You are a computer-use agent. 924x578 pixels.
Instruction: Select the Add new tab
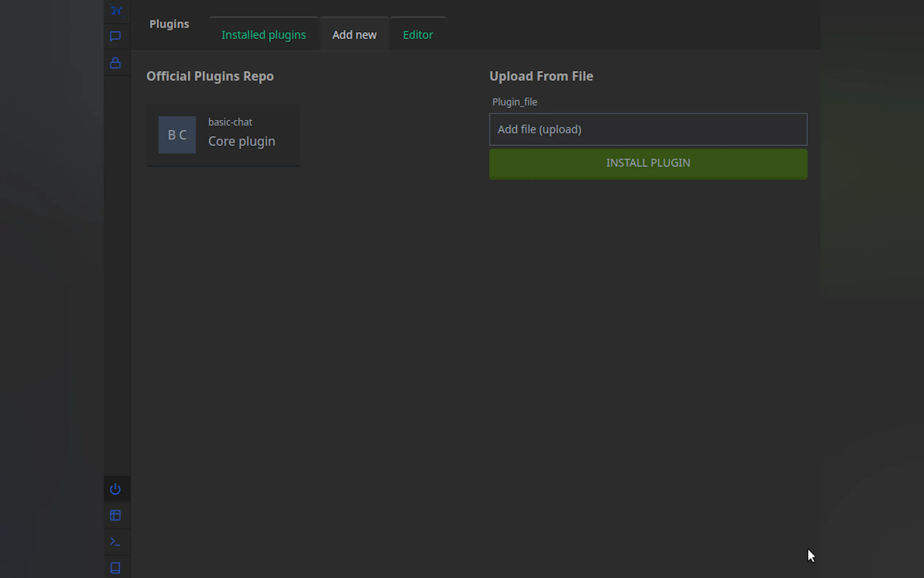pyautogui.click(x=354, y=35)
